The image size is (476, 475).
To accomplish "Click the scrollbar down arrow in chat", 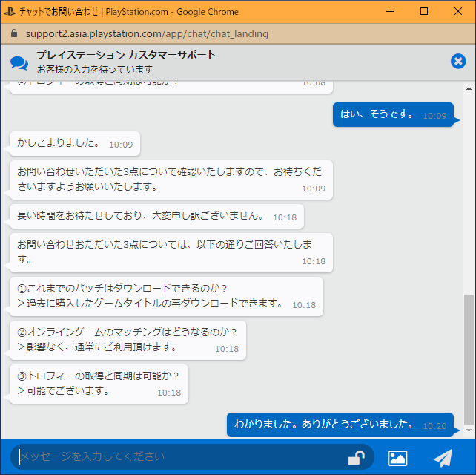I will click(469, 430).
